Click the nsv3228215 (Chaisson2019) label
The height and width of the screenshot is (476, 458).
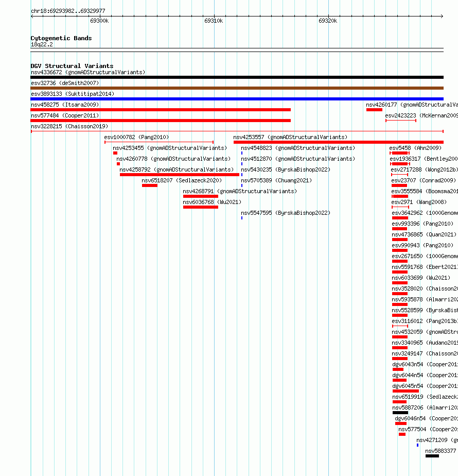(x=69, y=126)
